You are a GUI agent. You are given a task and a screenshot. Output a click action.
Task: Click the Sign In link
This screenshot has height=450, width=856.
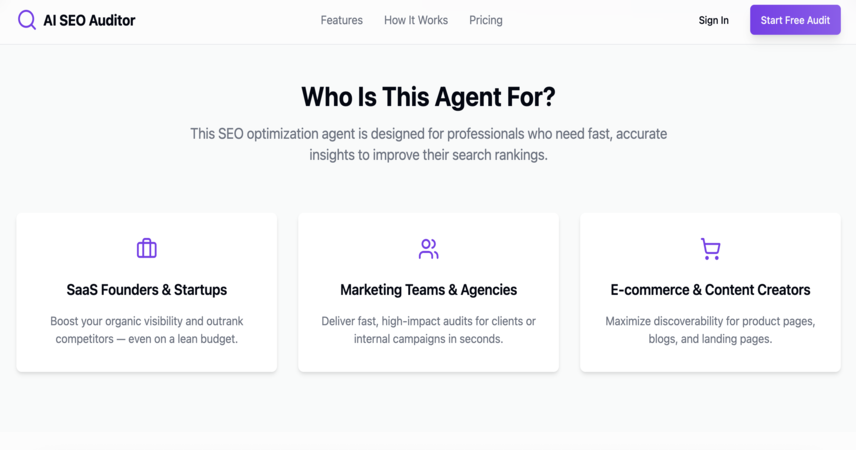click(714, 20)
